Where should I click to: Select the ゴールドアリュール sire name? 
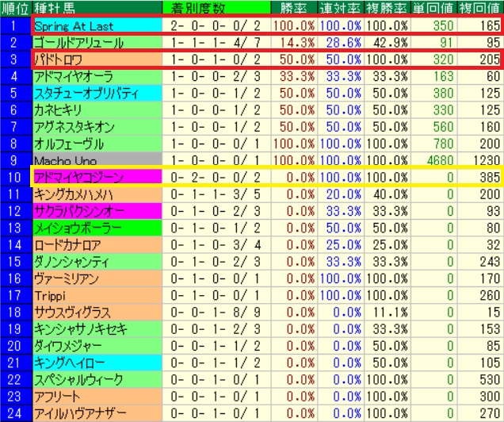pyautogui.click(x=78, y=43)
